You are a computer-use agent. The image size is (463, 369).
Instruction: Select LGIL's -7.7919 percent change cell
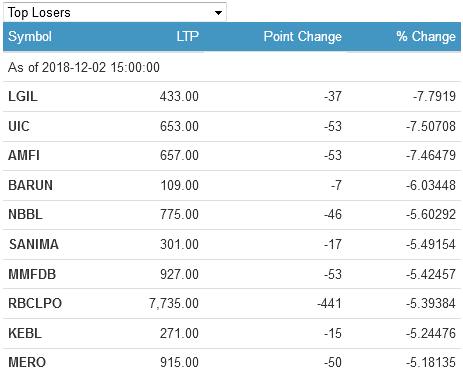click(x=434, y=96)
